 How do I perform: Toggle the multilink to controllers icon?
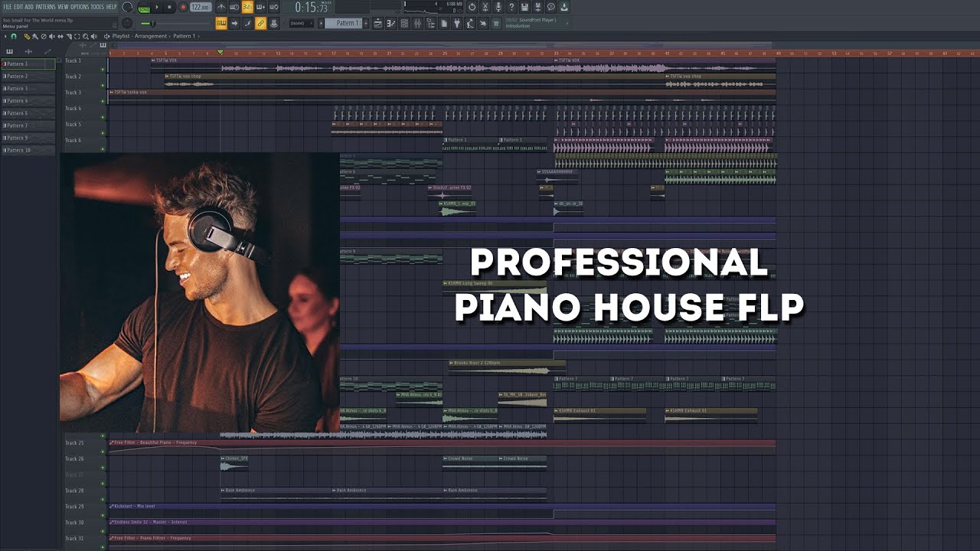(260, 23)
